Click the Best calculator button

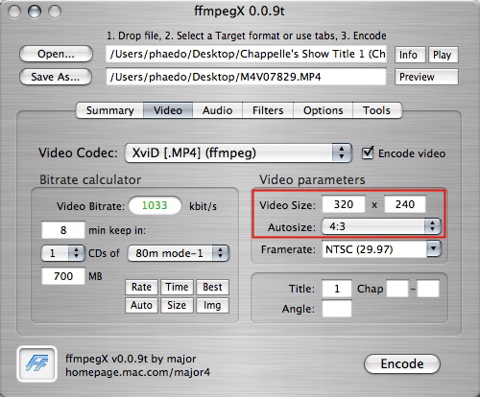[212, 287]
